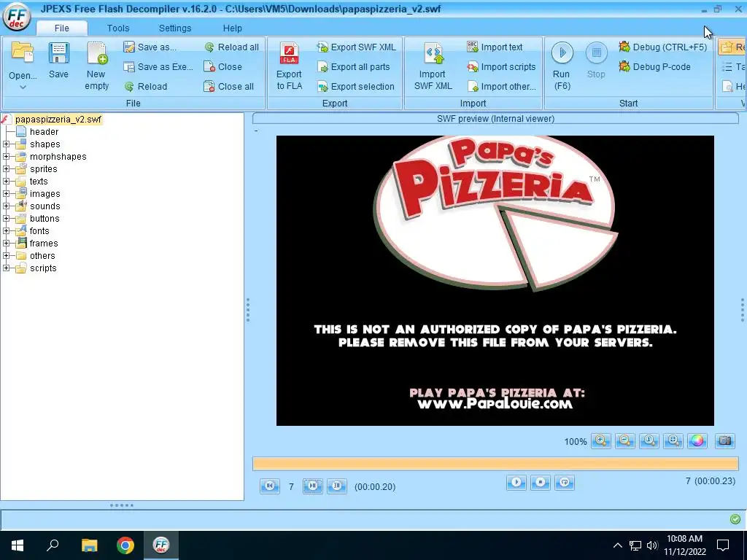
Task: Open the Settings ribbon tab
Action: click(175, 28)
